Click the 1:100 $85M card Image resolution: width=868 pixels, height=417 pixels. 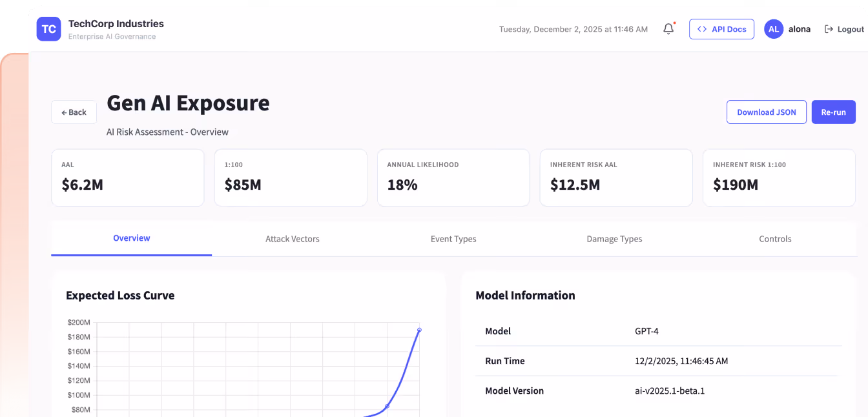tap(291, 178)
